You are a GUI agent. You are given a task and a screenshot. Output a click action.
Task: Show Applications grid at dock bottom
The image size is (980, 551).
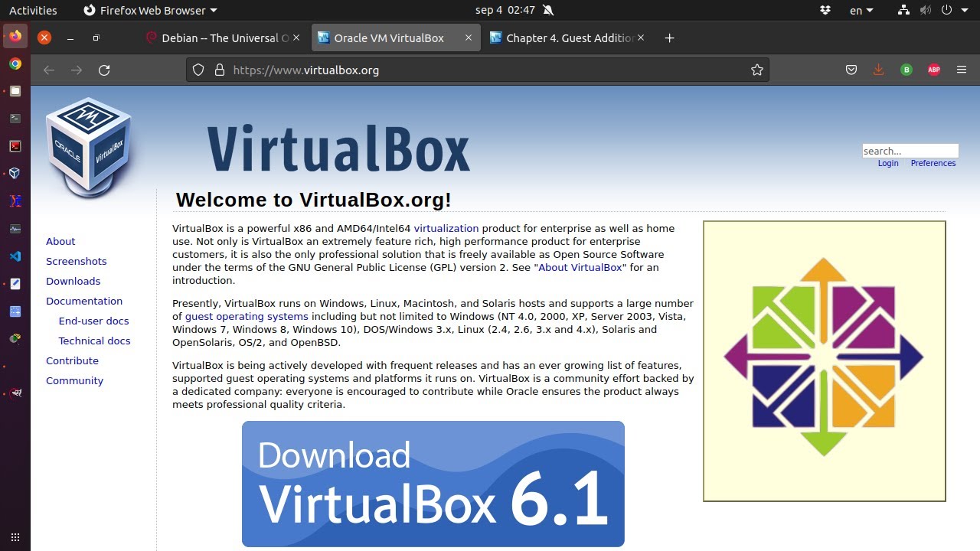click(15, 537)
